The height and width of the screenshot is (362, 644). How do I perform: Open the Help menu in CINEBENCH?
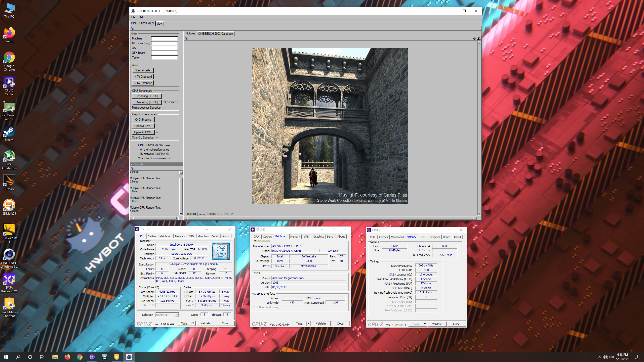click(x=141, y=17)
